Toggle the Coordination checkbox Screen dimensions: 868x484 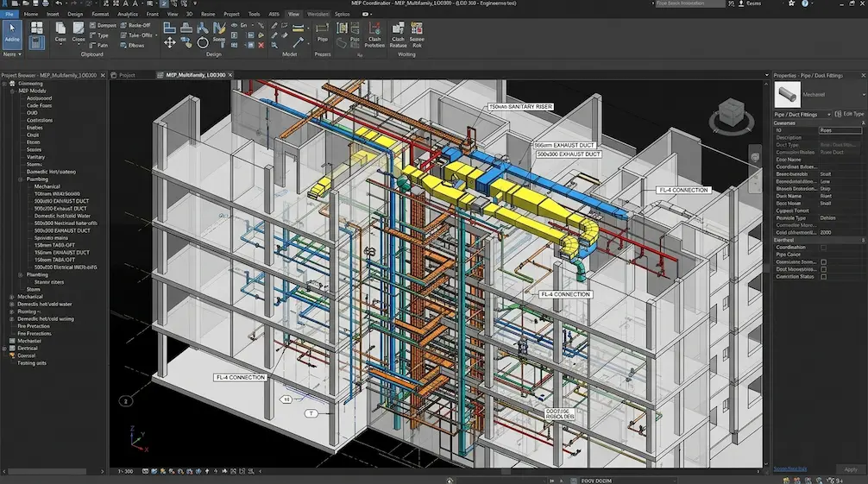tap(824, 248)
